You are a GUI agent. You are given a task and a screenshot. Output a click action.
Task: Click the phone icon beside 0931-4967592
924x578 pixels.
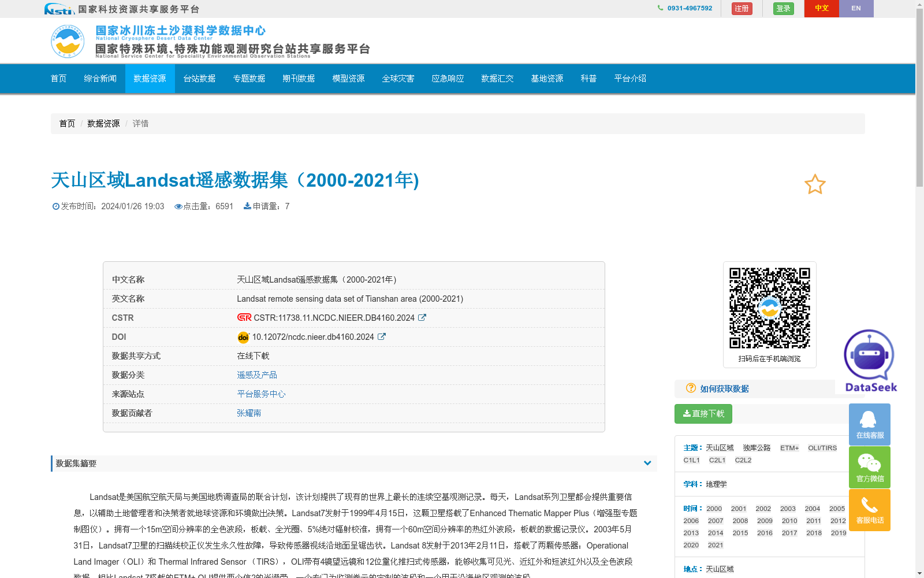point(660,8)
